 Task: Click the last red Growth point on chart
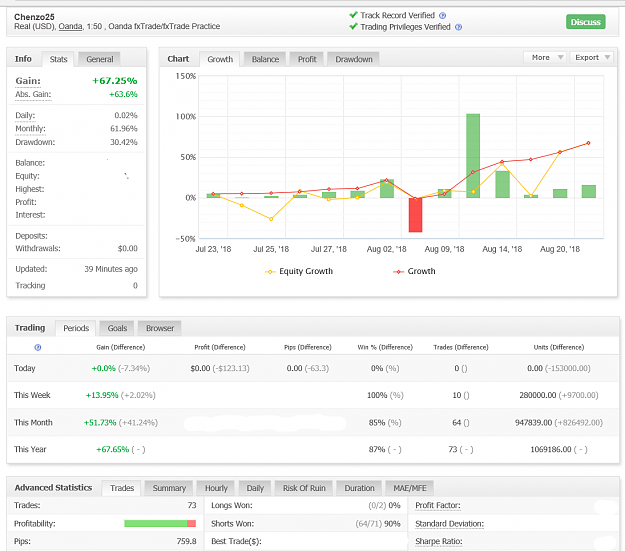(x=588, y=143)
